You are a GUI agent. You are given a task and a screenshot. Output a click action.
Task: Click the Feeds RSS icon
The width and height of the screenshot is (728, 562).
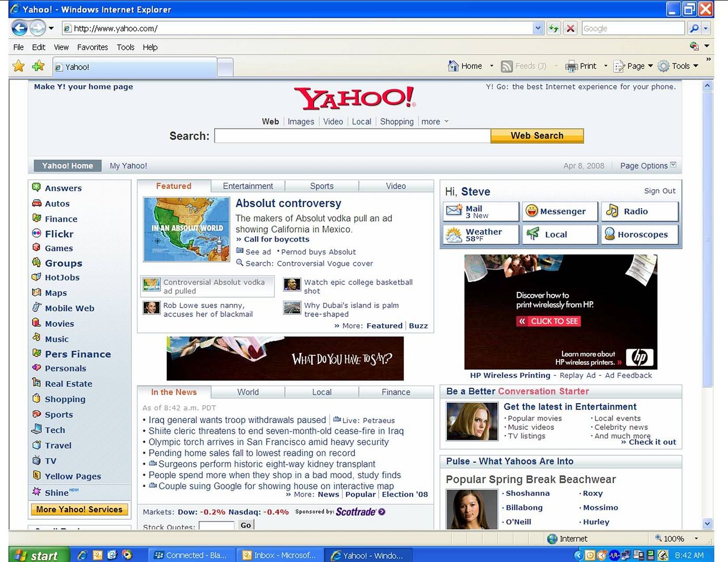tap(507, 66)
